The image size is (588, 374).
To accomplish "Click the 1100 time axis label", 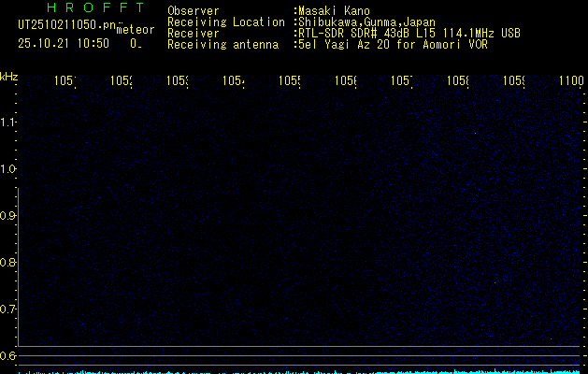I will coord(571,80).
